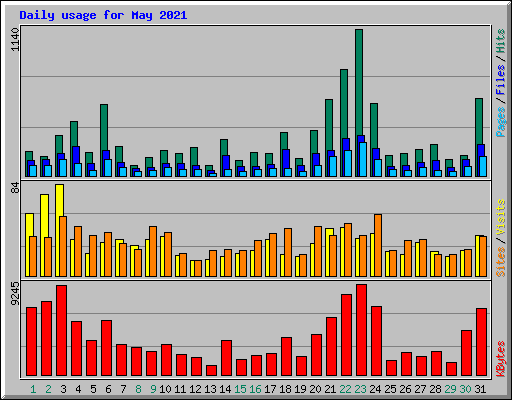Screen dimensions: 512x400
Task: Click day 30 on the x-axis
Action: click(x=465, y=389)
